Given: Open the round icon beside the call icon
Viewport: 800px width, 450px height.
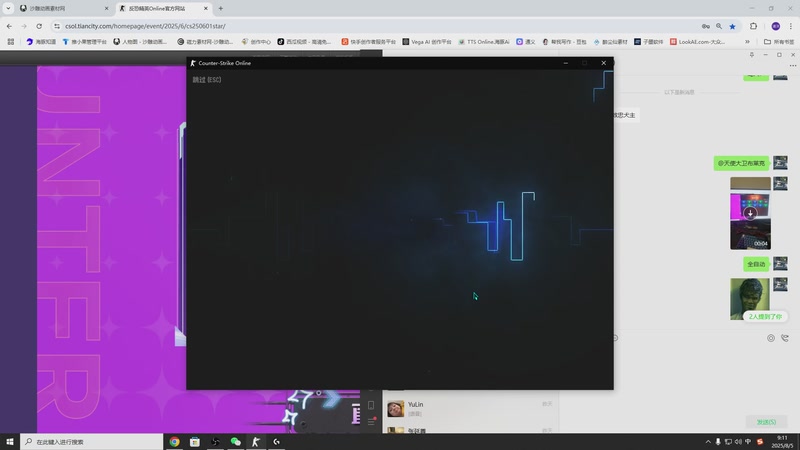Looking at the screenshot, I should point(770,338).
